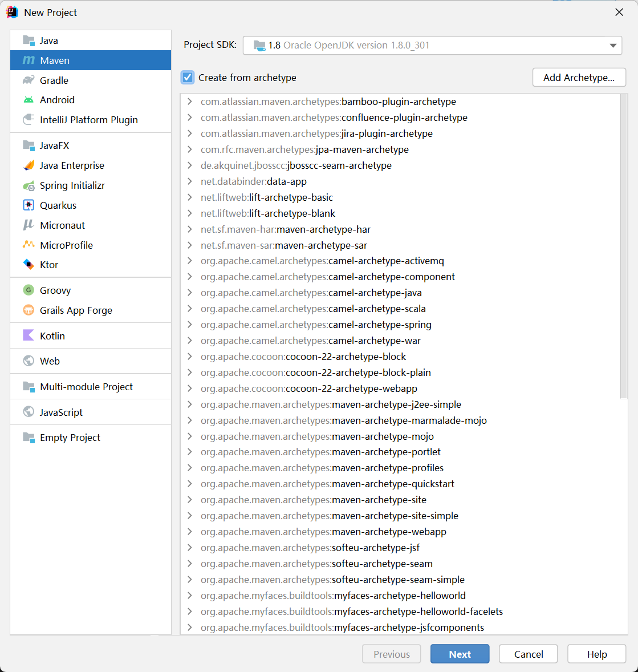Click the Add Archetype button
Screen dimensions: 638x672
pos(579,78)
